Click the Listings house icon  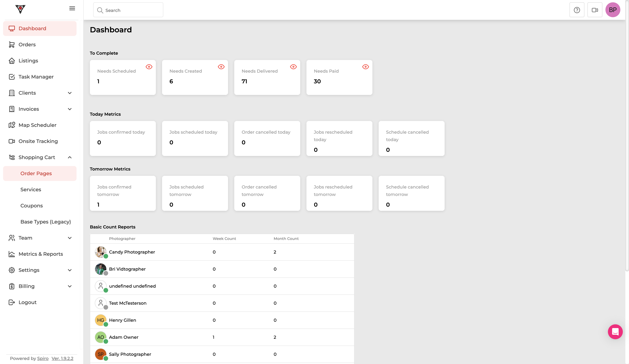[12, 61]
